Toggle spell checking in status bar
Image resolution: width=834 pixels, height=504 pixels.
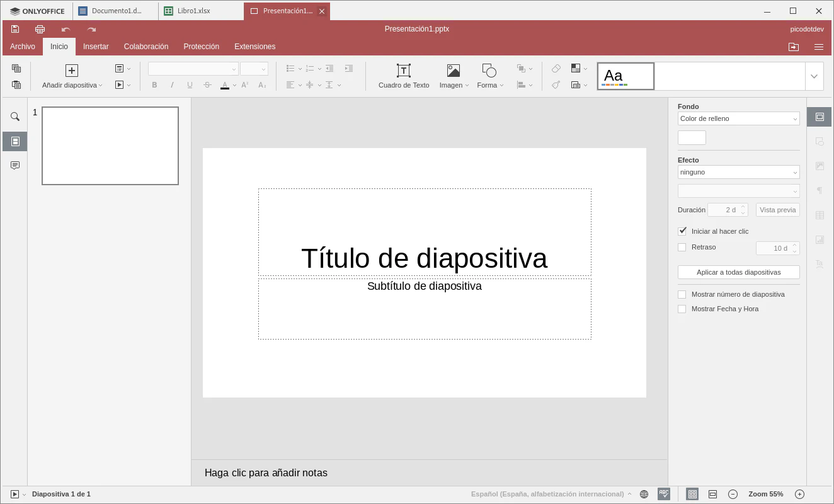pyautogui.click(x=664, y=495)
